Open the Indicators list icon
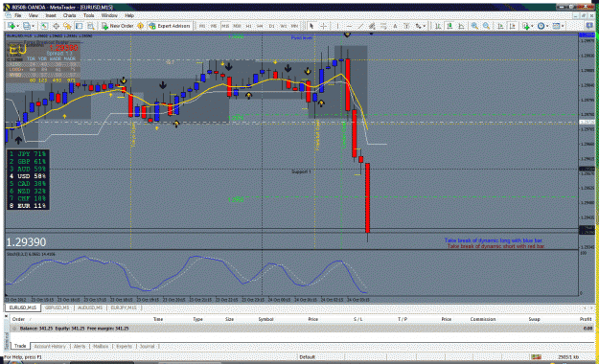The image size is (599, 364). (x=526, y=26)
